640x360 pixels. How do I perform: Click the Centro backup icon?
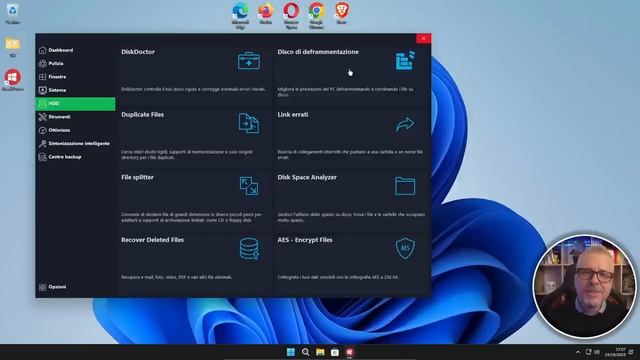point(42,157)
